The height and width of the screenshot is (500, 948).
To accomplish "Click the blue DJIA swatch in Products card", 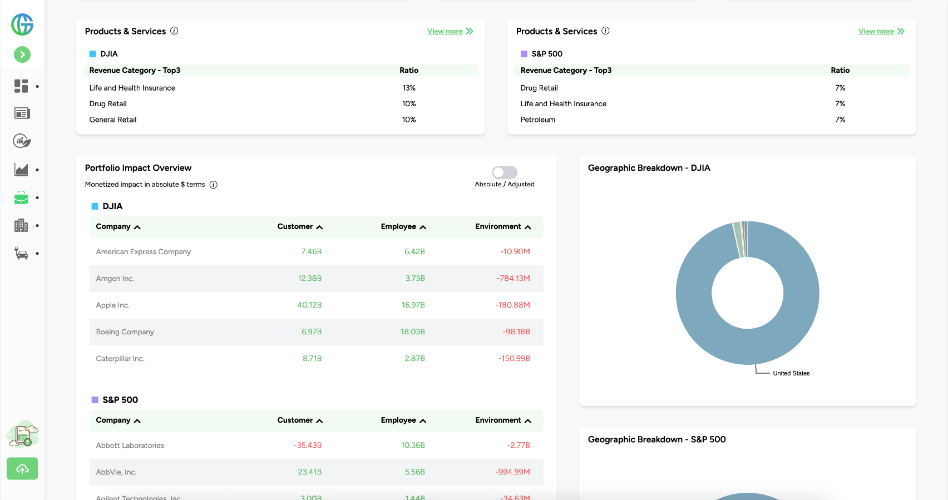I will 93,54.
